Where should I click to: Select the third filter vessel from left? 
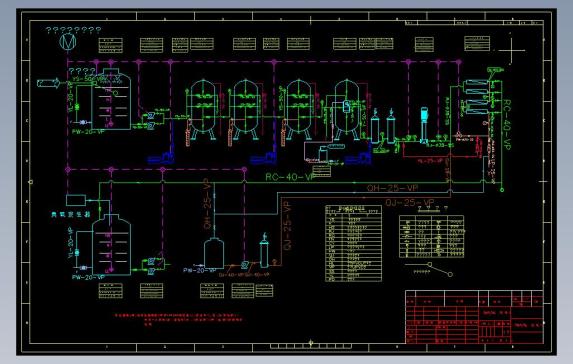tap(299, 109)
